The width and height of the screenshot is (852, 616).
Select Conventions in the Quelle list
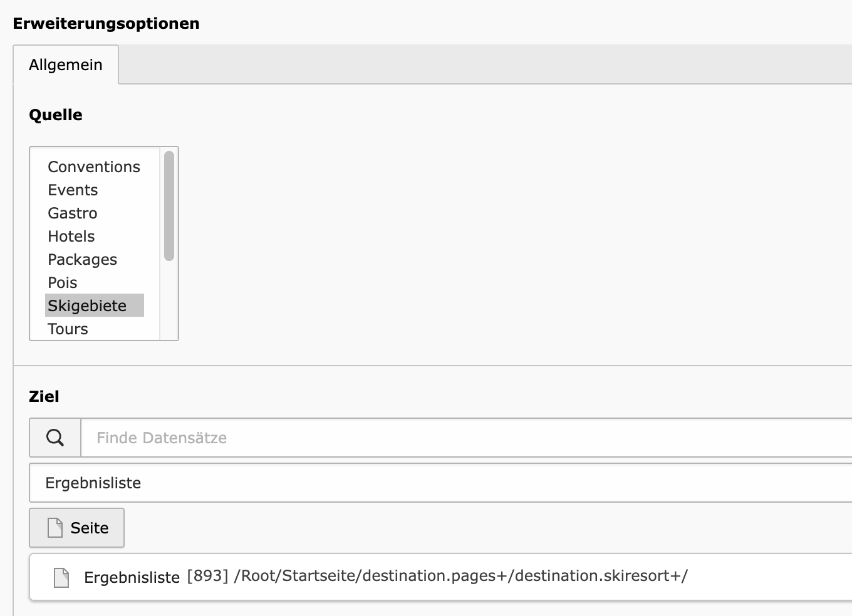click(94, 167)
